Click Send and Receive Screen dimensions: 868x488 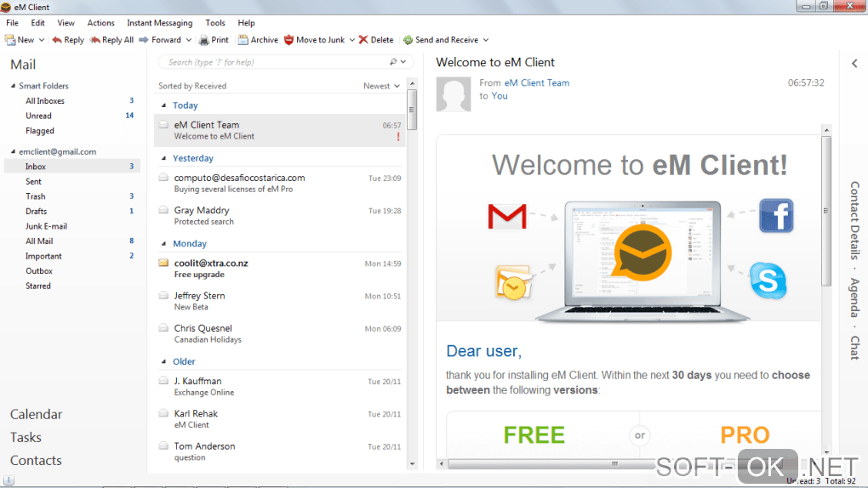point(441,40)
